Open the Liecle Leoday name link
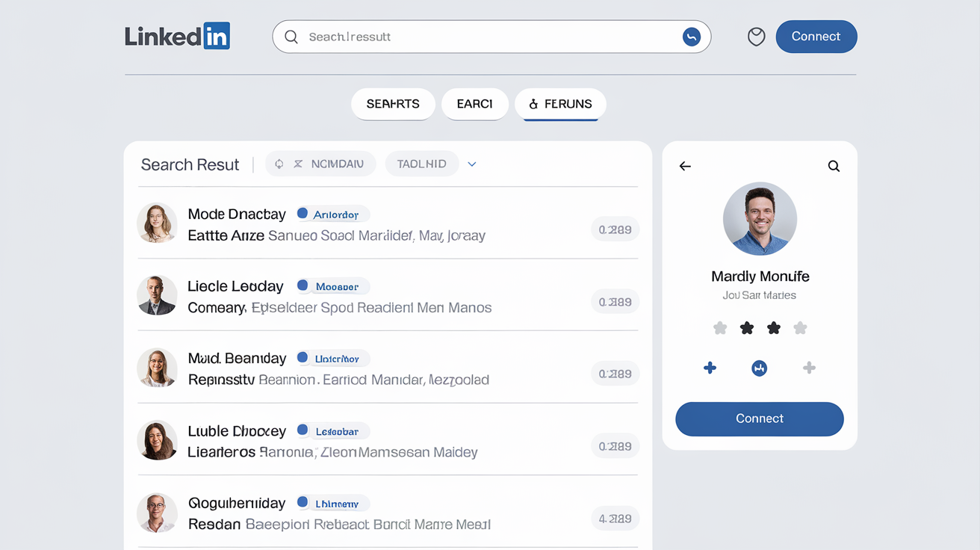Image resolution: width=980 pixels, height=550 pixels. [235, 286]
